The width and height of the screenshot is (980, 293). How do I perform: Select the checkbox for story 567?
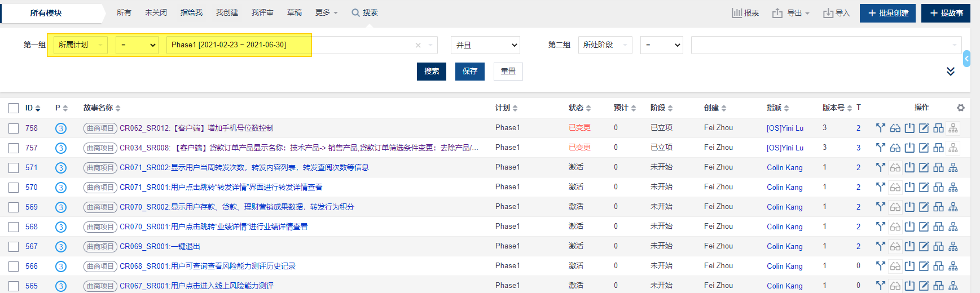(14, 247)
